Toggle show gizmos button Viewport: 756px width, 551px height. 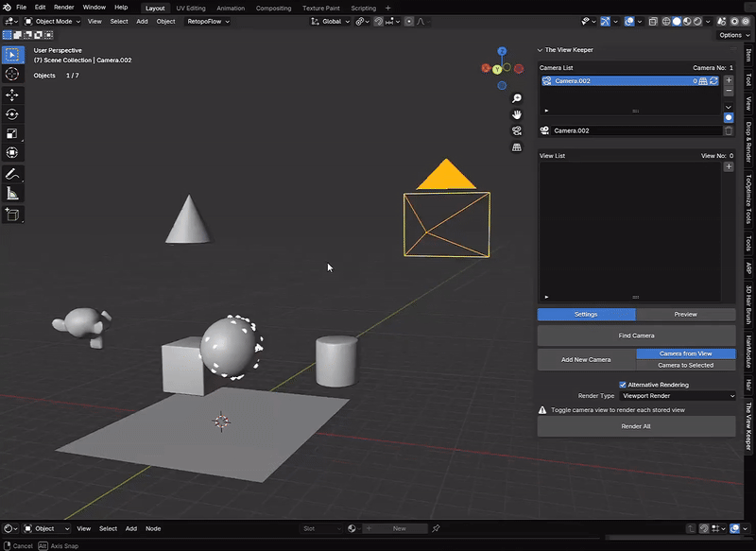[x=605, y=21]
